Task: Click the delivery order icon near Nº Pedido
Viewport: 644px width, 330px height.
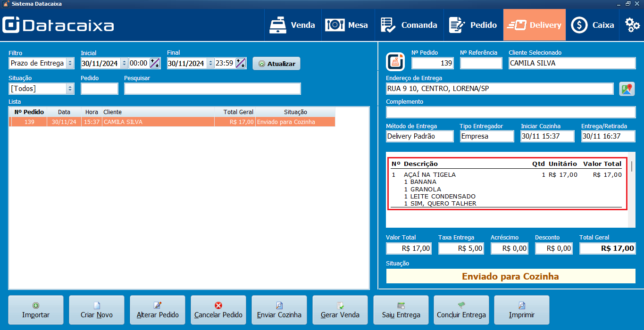Action: 394,60
